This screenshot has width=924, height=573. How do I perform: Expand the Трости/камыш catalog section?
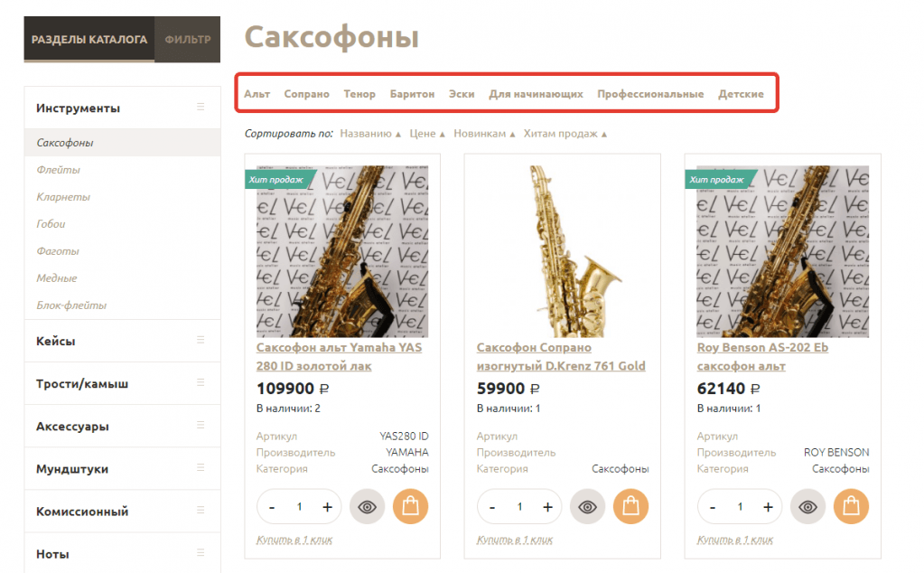pos(201,383)
